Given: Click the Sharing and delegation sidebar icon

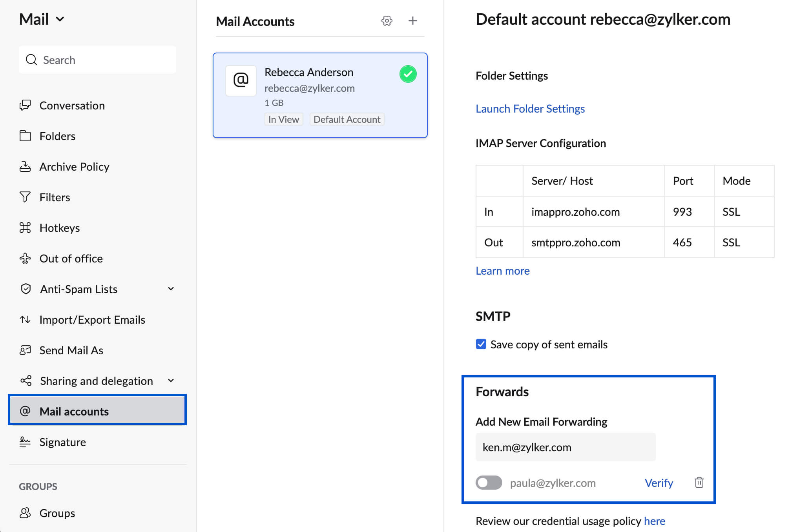Looking at the screenshot, I should [x=25, y=381].
